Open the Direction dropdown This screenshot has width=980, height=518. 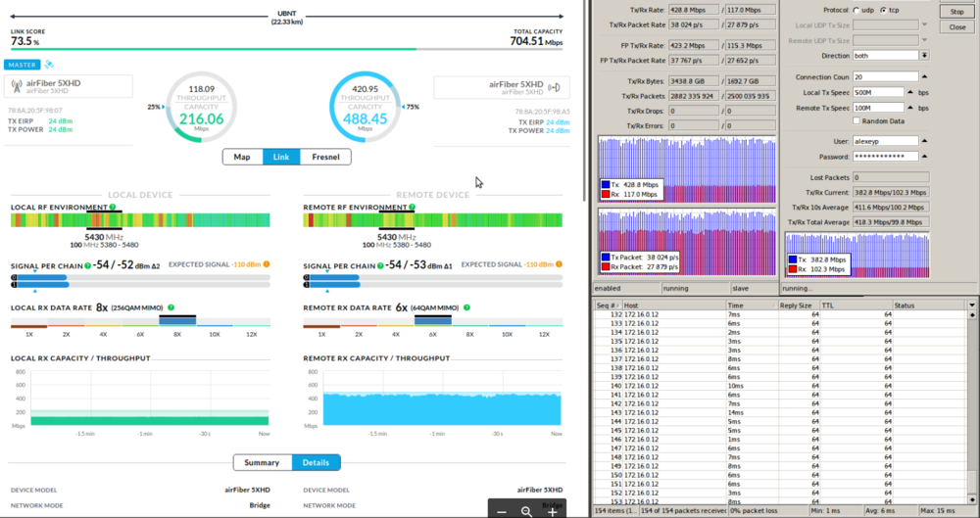tap(924, 56)
